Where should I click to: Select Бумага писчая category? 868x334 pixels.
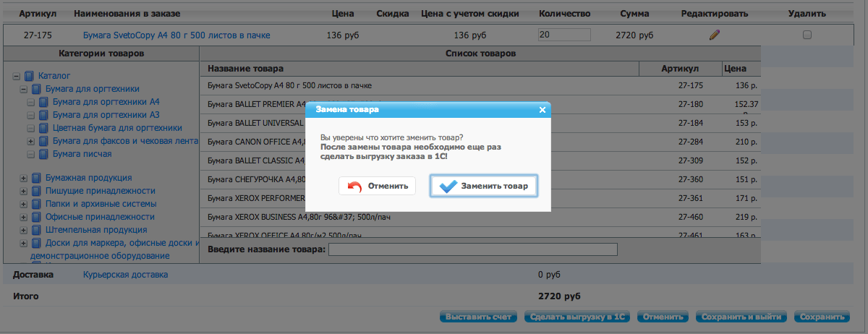(82, 154)
